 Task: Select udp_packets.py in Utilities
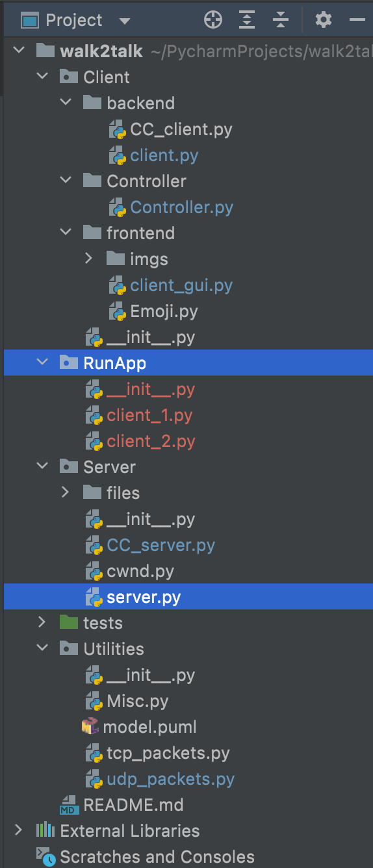pos(171,779)
